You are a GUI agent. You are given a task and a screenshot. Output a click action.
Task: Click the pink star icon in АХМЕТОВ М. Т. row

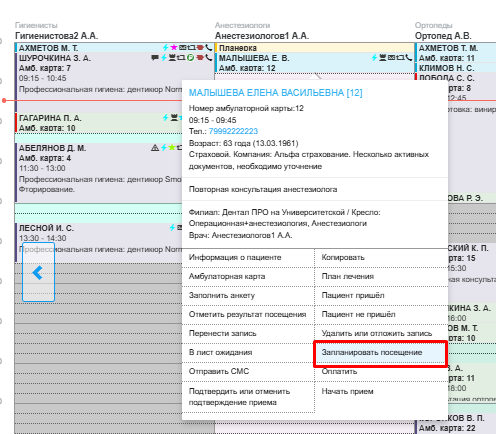point(174,48)
